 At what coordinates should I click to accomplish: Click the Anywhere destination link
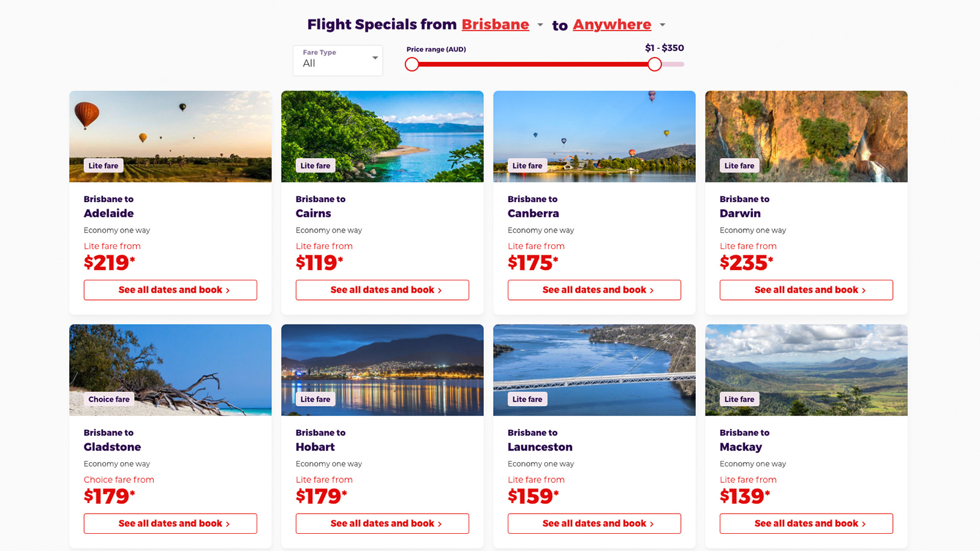click(x=612, y=24)
